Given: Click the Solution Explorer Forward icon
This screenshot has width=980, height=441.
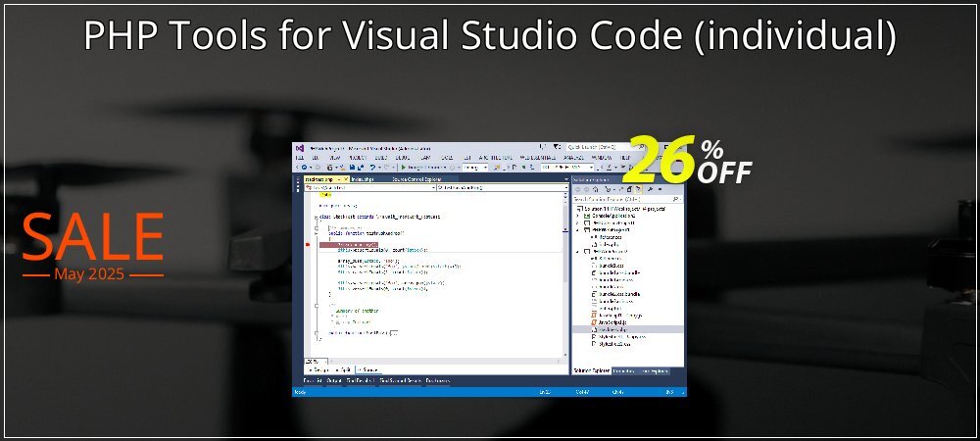Looking at the screenshot, I should 586,189.
